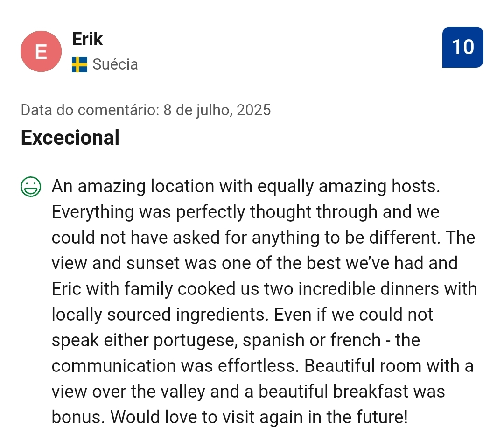Click the green smiley face icon
This screenshot has height=448, width=504.
tap(31, 187)
